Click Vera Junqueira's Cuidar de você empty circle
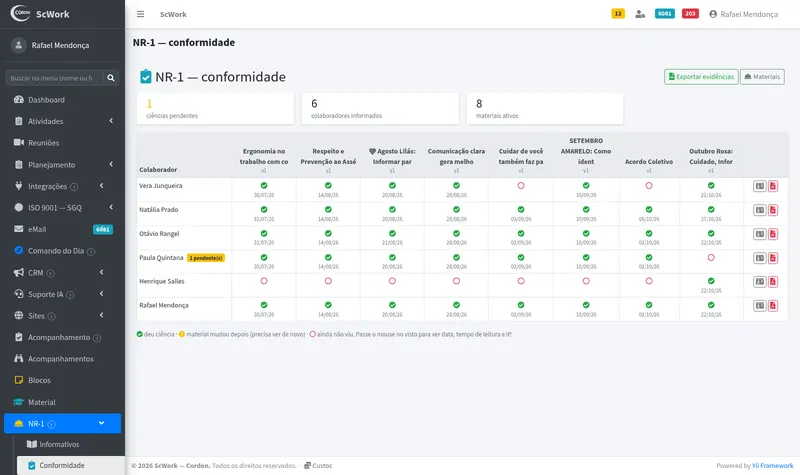Screen dimensions: 800x475 tap(521, 186)
